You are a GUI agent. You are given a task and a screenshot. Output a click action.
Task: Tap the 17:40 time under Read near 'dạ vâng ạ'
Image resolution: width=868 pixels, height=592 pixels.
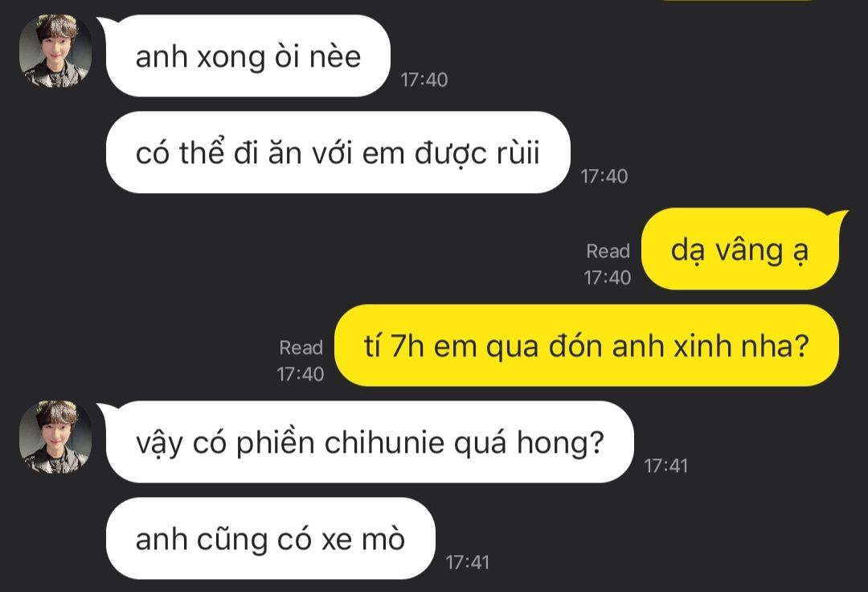click(608, 277)
